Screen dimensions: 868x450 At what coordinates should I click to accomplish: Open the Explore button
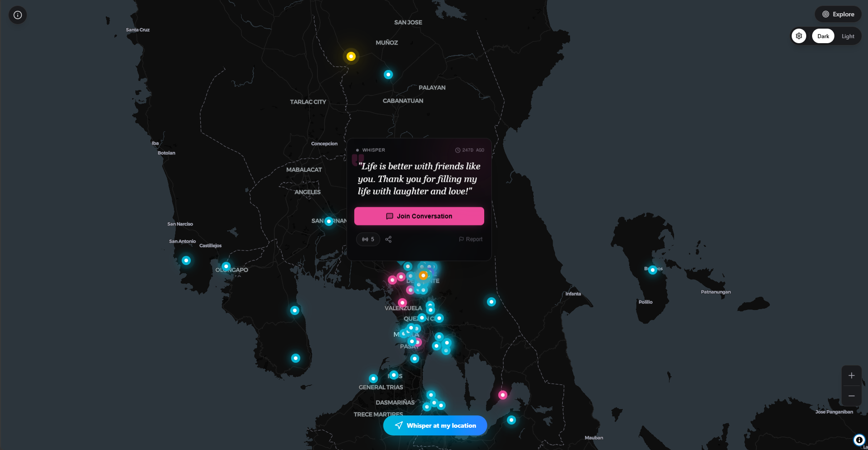coord(838,14)
